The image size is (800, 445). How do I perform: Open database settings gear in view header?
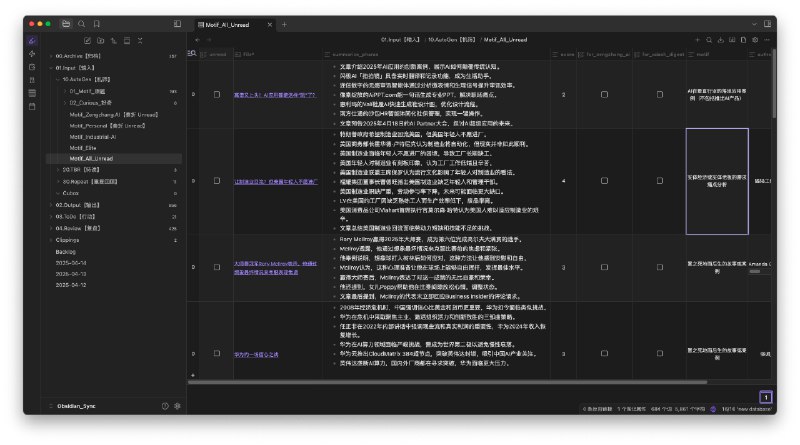pos(755,40)
